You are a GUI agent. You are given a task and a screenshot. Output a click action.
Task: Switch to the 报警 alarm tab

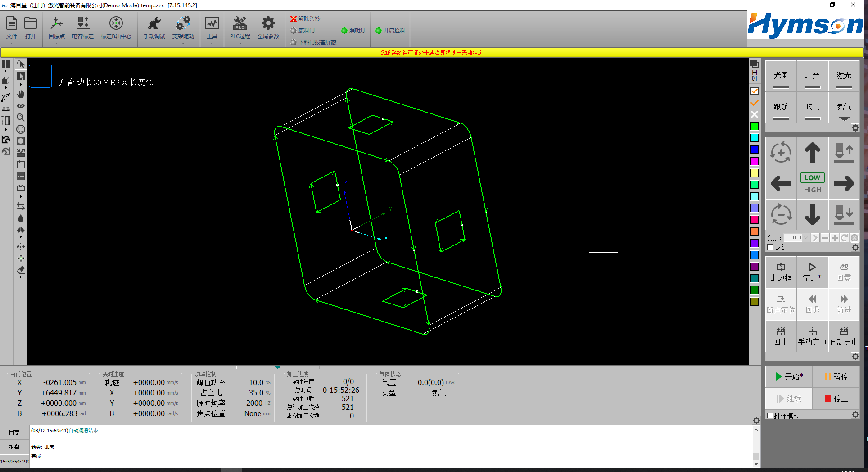coord(14,447)
